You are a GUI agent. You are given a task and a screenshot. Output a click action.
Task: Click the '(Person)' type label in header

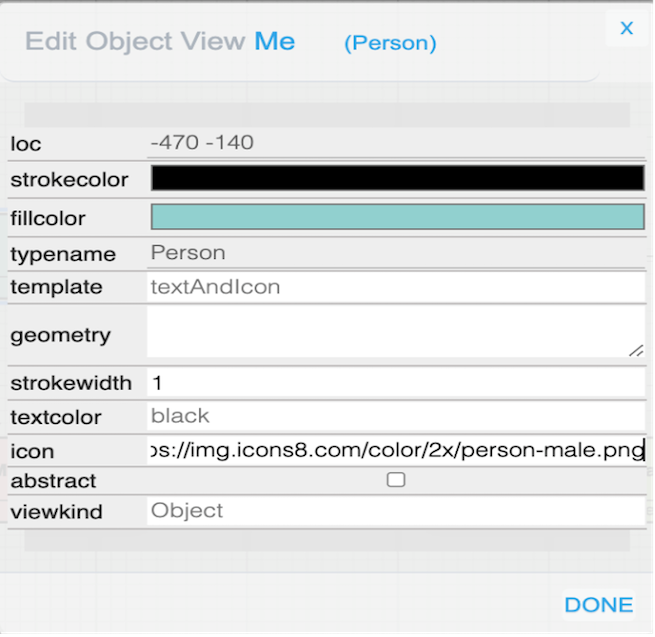[390, 43]
